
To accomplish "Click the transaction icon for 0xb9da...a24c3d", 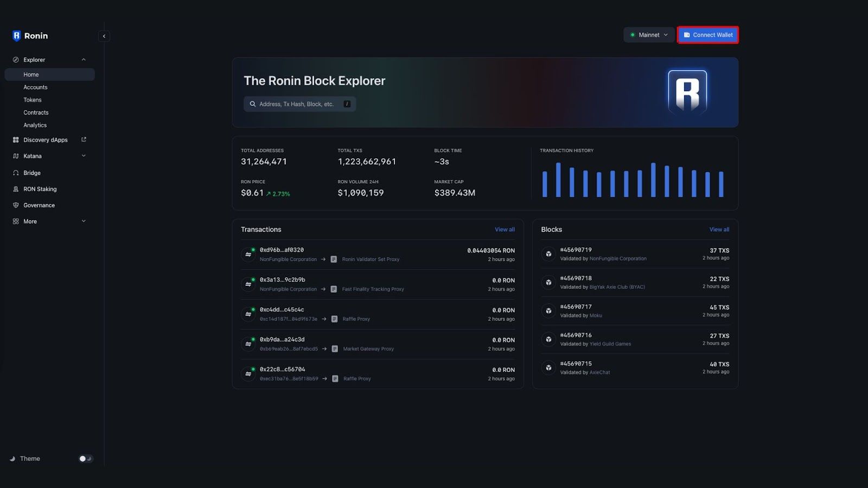I will [248, 344].
